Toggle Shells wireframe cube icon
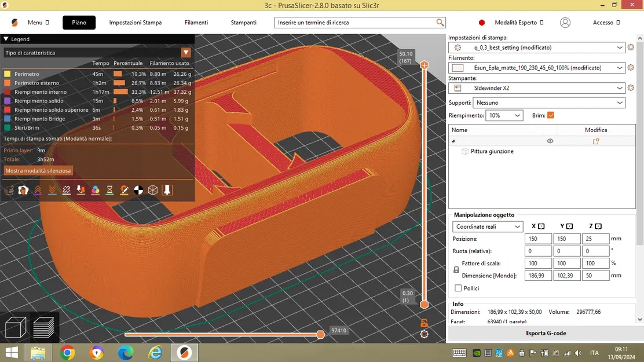The height and width of the screenshot is (362, 644). 153,190
